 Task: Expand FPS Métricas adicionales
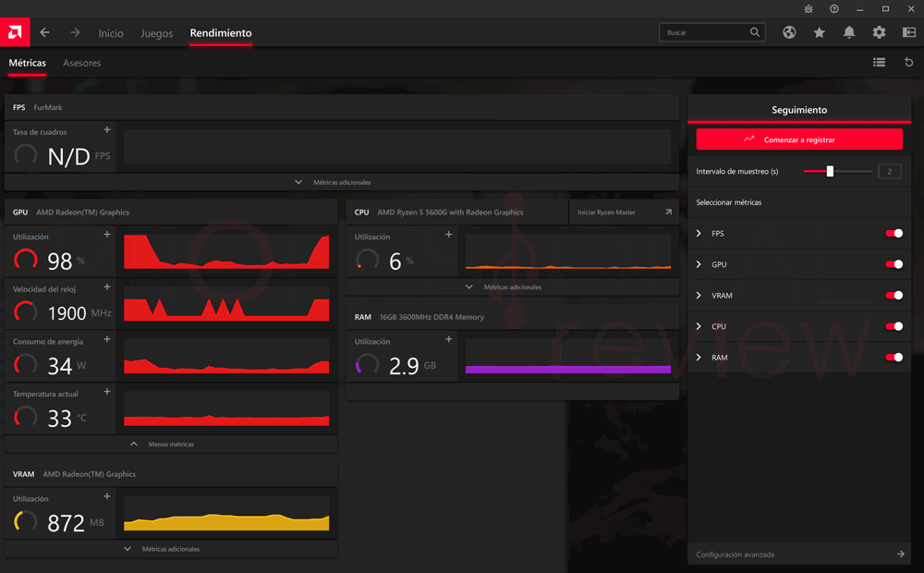coord(341,182)
